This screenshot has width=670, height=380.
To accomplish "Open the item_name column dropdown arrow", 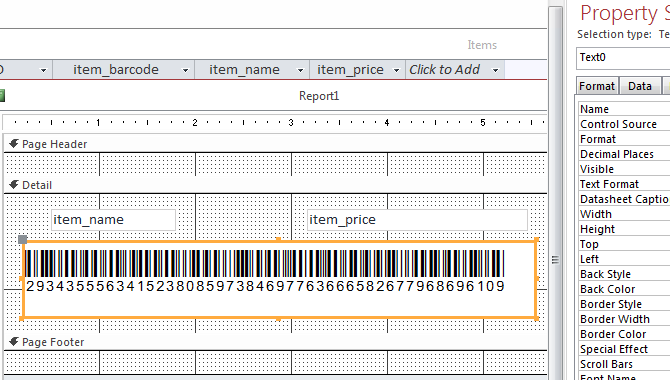I will pyautogui.click(x=300, y=70).
